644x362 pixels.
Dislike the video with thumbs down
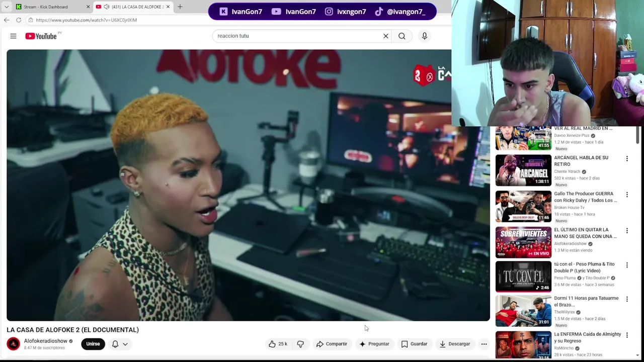(x=300, y=344)
